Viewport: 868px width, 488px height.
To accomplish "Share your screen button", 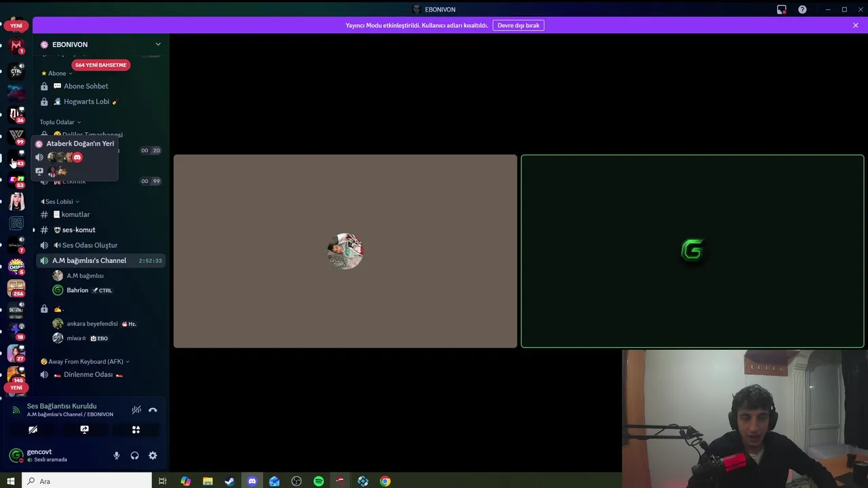I will pos(84,430).
